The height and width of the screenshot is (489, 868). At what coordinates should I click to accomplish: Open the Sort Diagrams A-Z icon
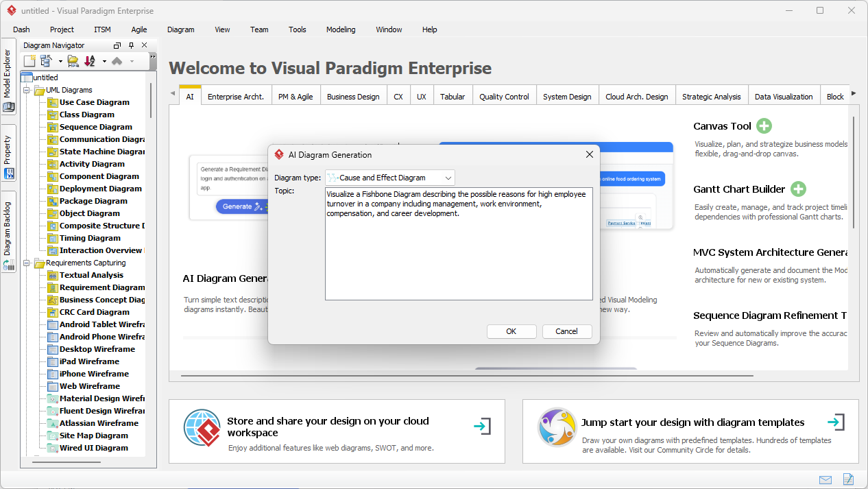[x=89, y=60]
